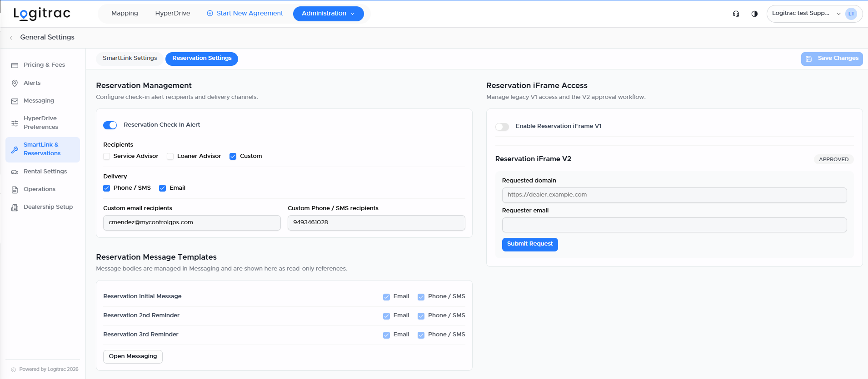Click the floppy disk icon on Save Changes
This screenshot has height=379, width=868.
click(809, 59)
